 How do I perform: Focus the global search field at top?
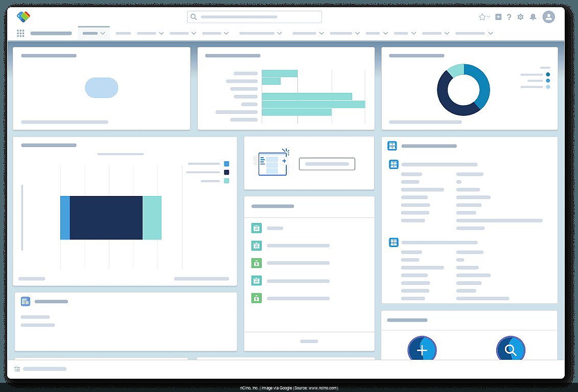pyautogui.click(x=255, y=17)
